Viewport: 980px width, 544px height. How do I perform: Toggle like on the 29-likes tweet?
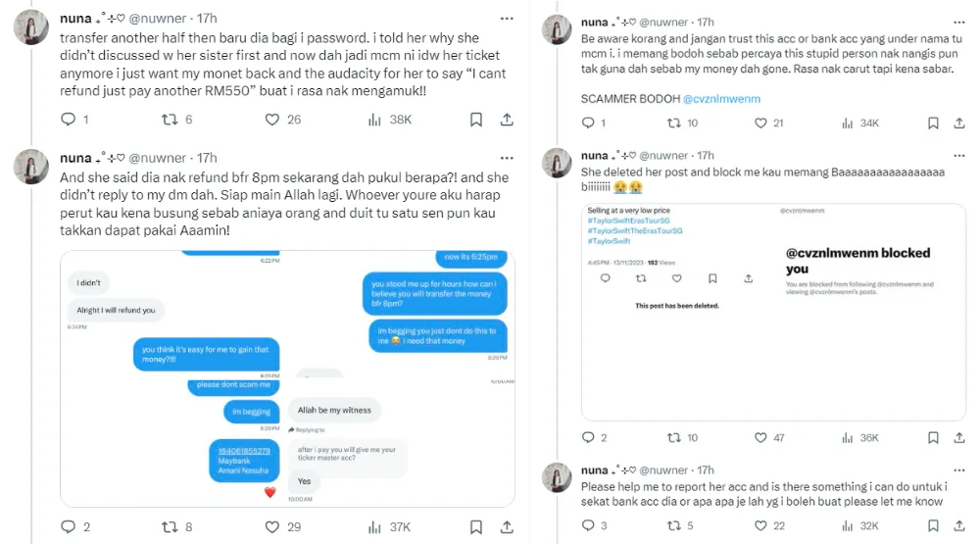pos(273,527)
